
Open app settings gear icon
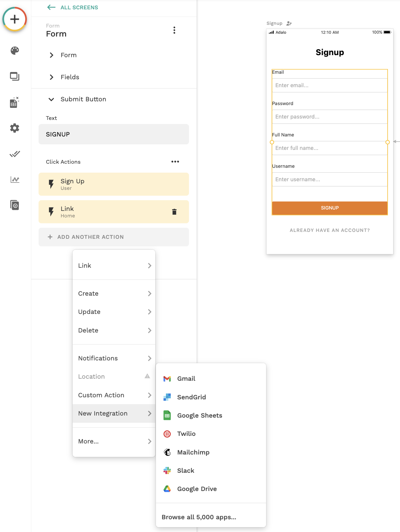(x=14, y=128)
